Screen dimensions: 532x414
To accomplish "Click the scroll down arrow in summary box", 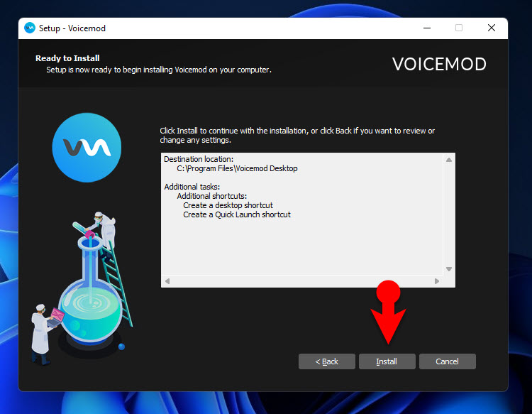I will click(x=449, y=269).
